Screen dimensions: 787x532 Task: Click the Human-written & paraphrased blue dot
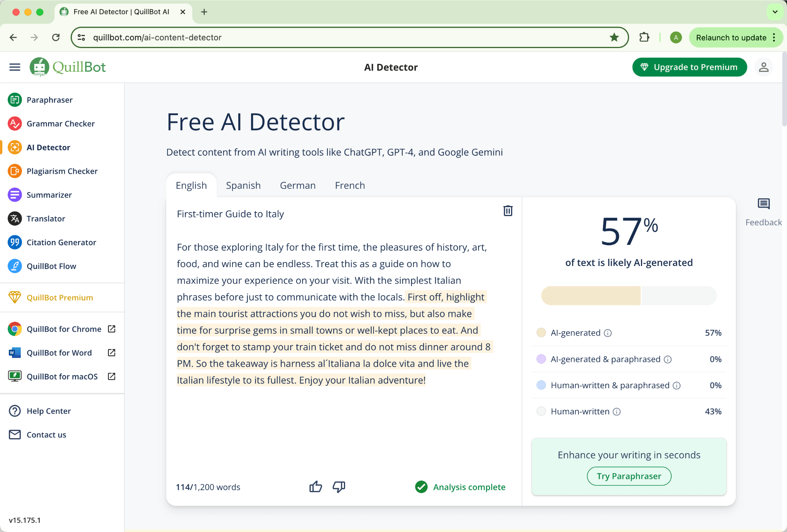point(541,385)
